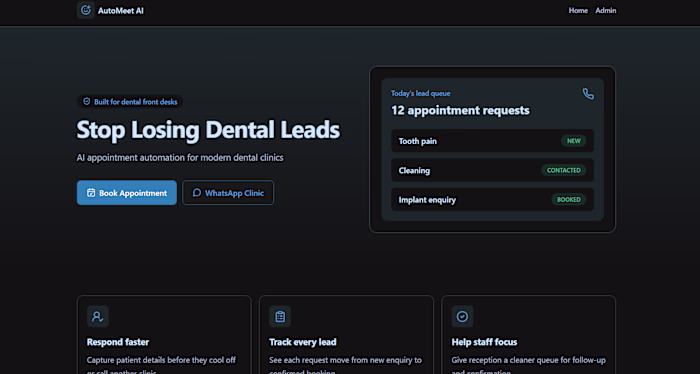Click the calendar icon on Book Appointment
This screenshot has height=374, width=700.
pos(91,193)
